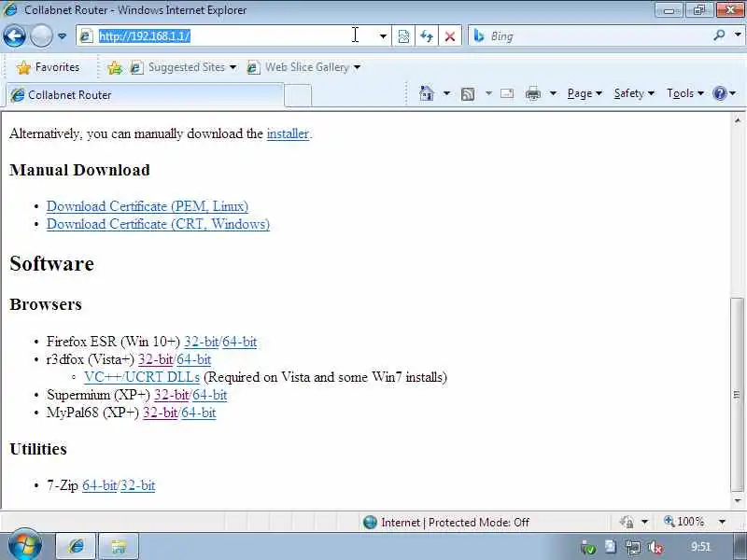The width and height of the screenshot is (747, 560).
Task: Open Windows Explorer taskbar icon
Action: [x=120, y=546]
